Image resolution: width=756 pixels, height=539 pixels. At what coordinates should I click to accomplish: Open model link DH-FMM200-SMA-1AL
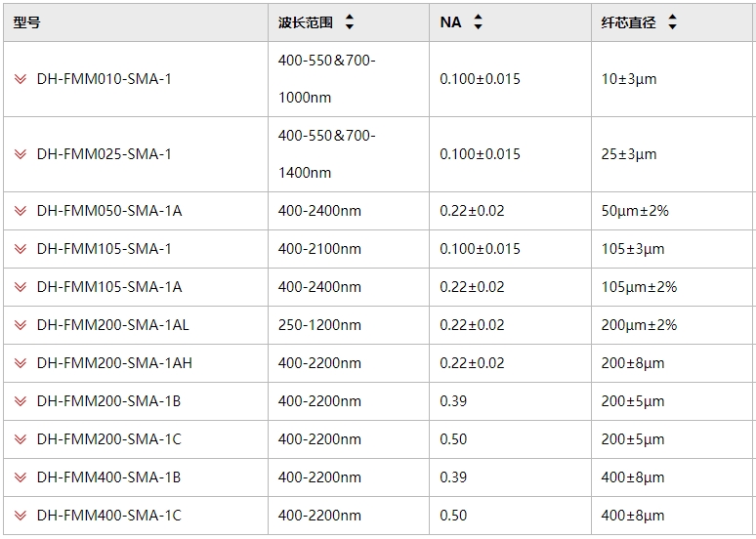tap(113, 325)
